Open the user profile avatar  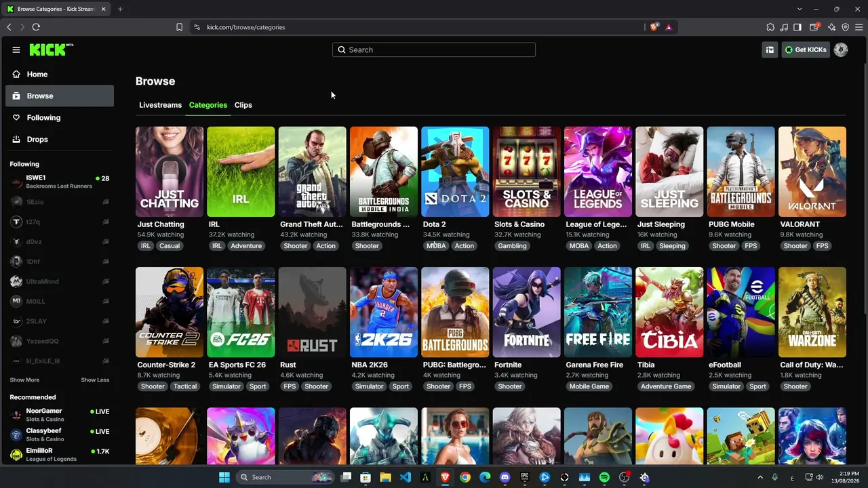[841, 49]
